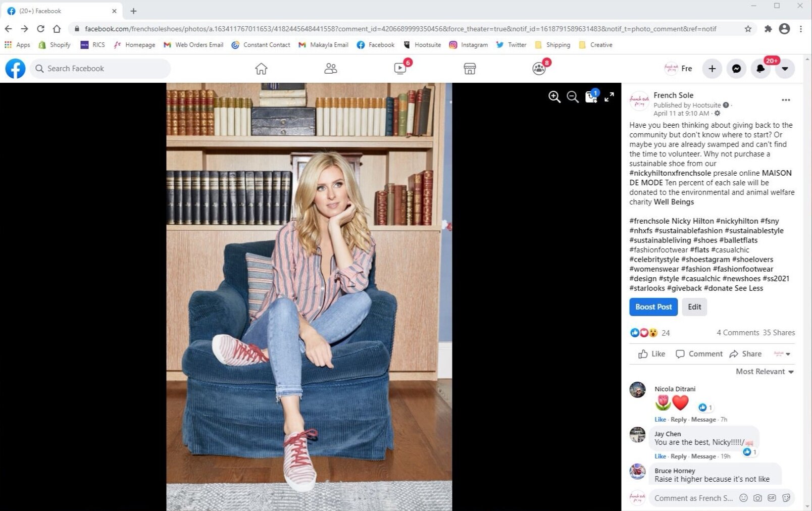Click See Less in post text

(x=748, y=288)
